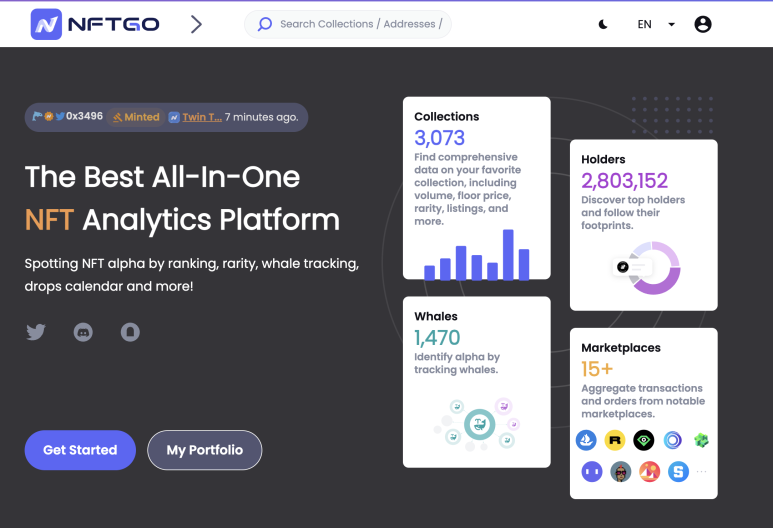773x528 pixels.
Task: Open the EN language dropdown
Action: point(656,24)
